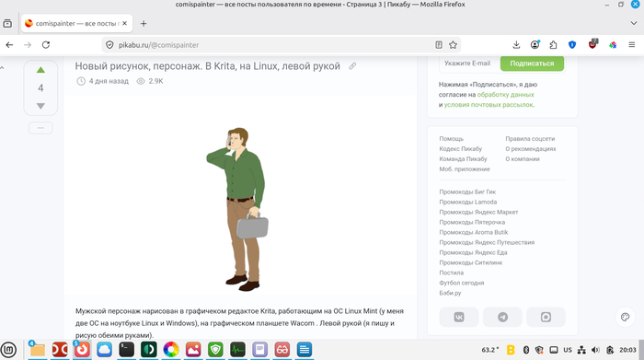Click the colorful arrows extension icon

point(613,45)
